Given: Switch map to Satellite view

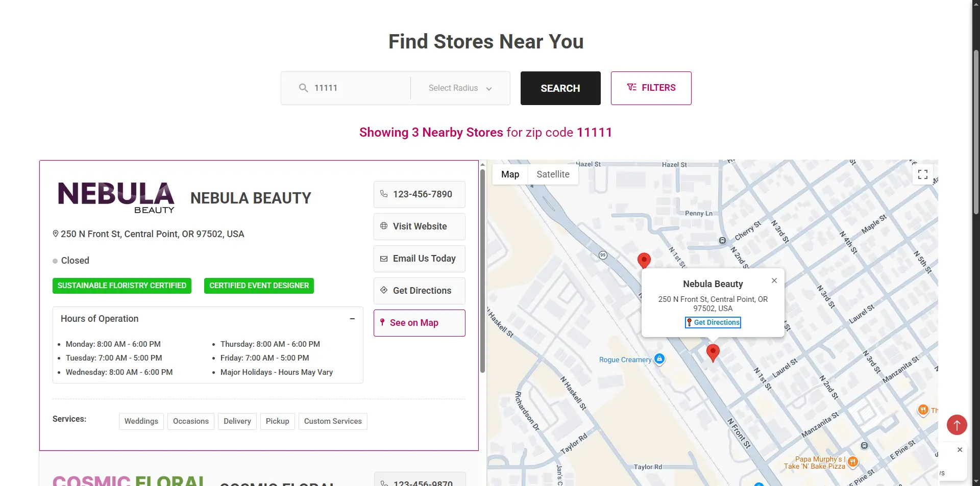Looking at the screenshot, I should [x=553, y=174].
